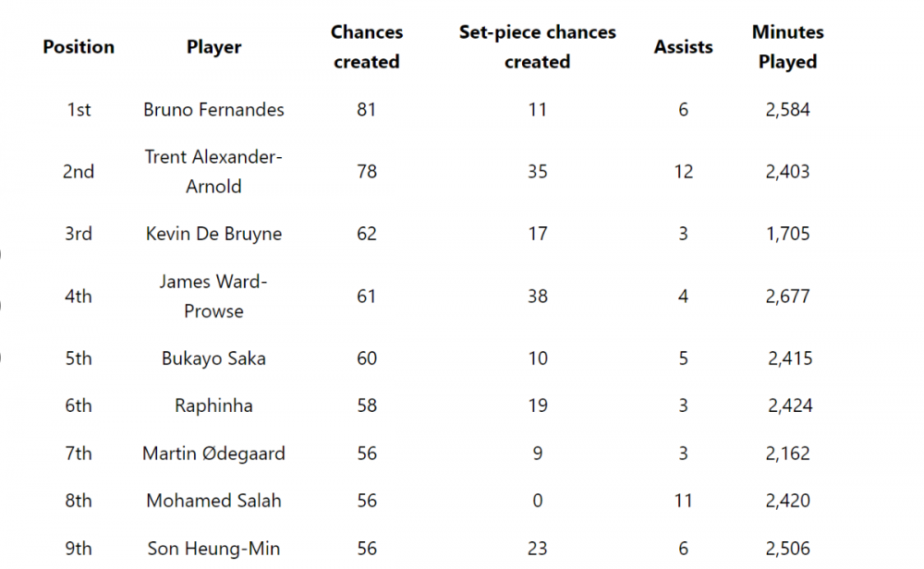Click the Minutes Played column header
The width and height of the screenshot is (924, 569).
pyautogui.click(x=787, y=47)
